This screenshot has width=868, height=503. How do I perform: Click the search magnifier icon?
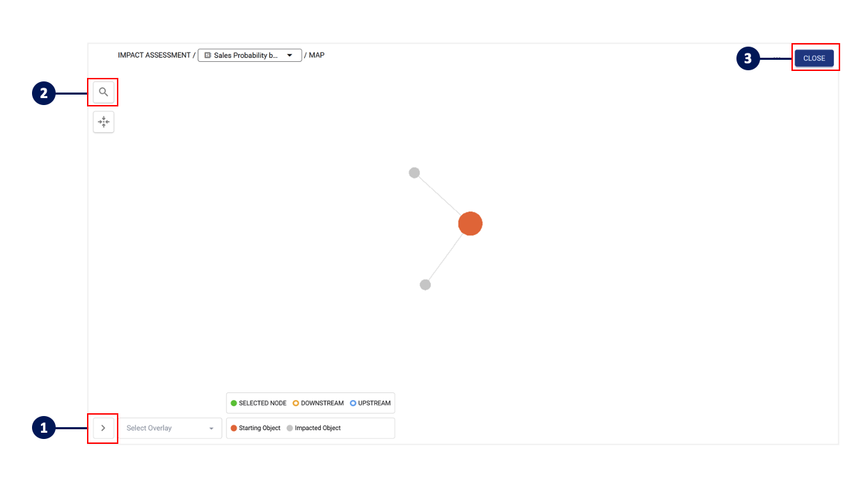point(103,92)
